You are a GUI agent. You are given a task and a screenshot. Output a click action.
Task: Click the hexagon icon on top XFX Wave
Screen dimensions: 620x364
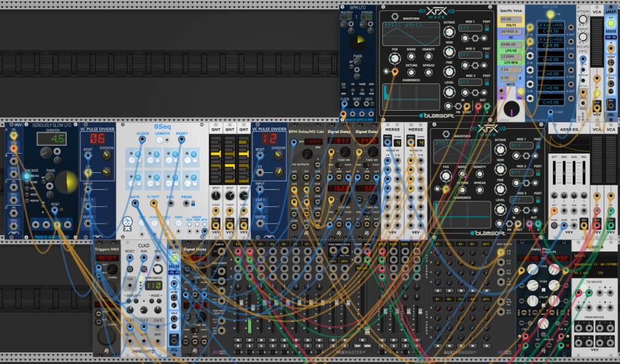(395, 16)
